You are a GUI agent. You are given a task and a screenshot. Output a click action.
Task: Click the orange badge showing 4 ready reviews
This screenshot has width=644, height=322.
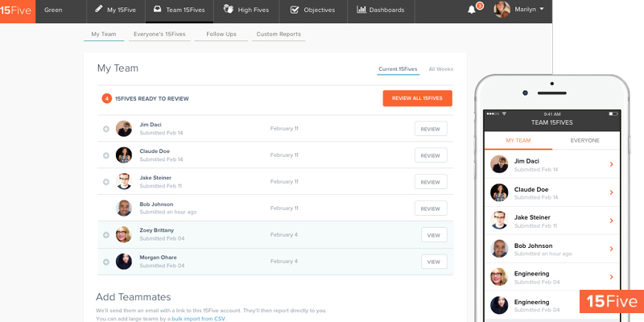106,98
